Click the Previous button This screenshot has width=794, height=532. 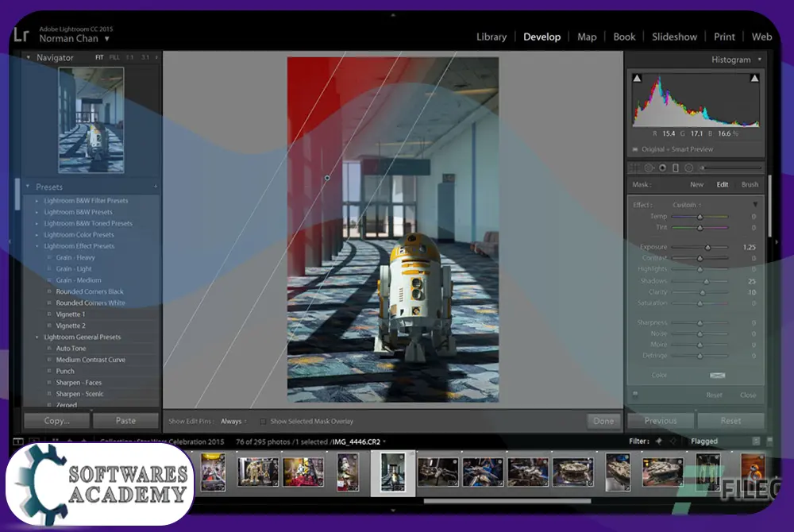click(661, 421)
